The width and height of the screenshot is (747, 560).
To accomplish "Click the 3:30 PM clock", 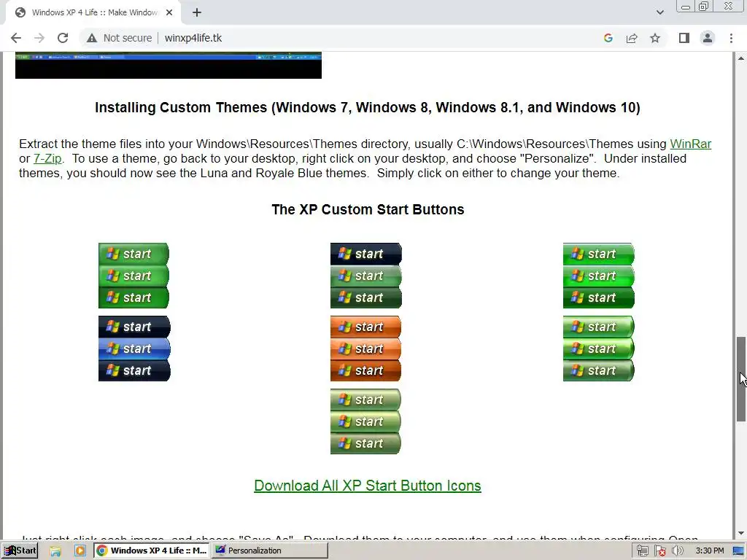I will tap(709, 551).
